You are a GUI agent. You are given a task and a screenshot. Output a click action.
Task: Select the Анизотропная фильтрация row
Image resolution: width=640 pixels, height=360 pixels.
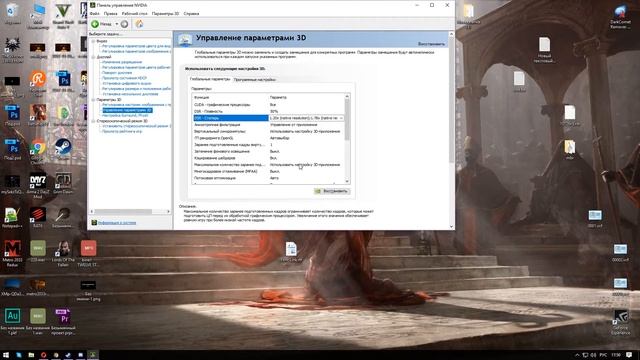coord(269,124)
